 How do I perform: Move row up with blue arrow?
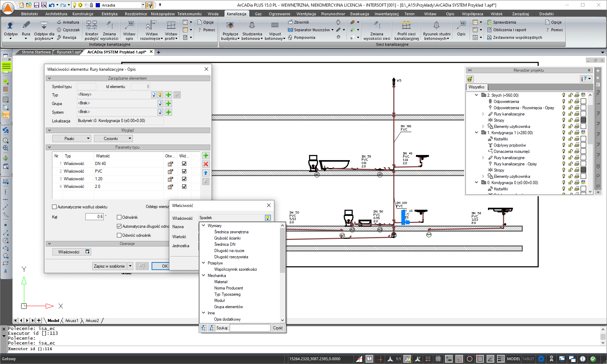coord(206,173)
